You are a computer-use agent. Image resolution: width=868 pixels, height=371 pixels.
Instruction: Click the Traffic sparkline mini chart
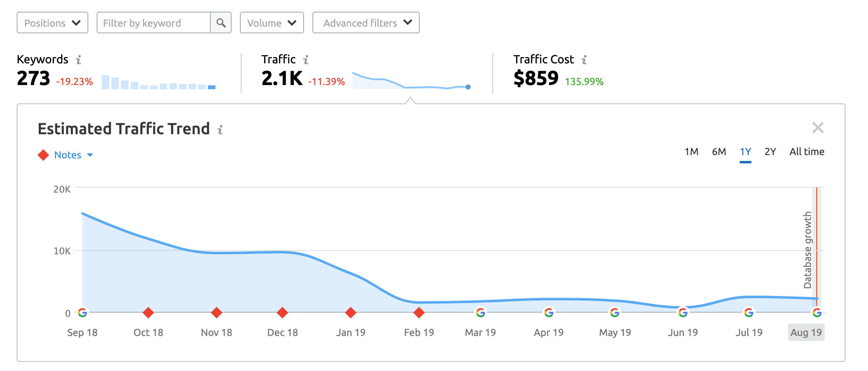pos(411,81)
